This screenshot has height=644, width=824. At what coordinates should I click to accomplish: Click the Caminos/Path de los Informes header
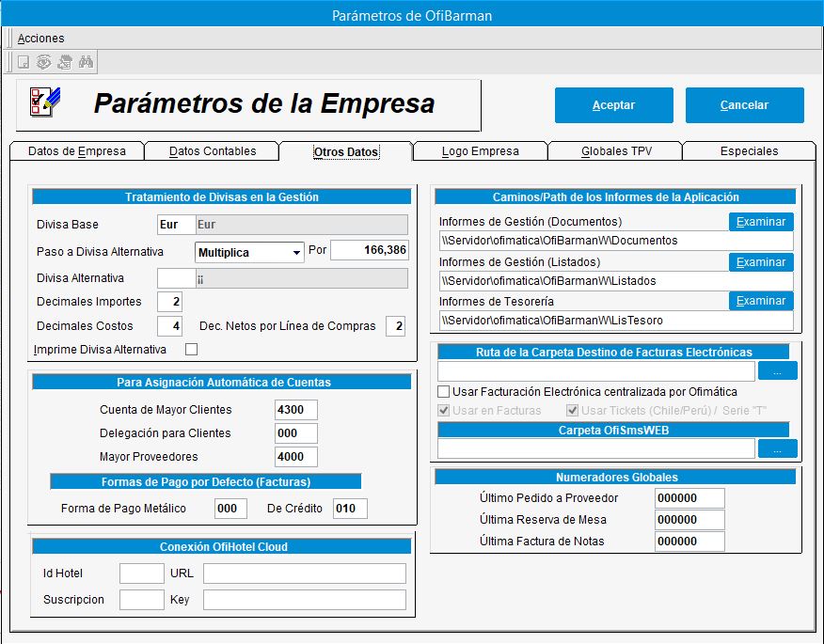point(615,197)
